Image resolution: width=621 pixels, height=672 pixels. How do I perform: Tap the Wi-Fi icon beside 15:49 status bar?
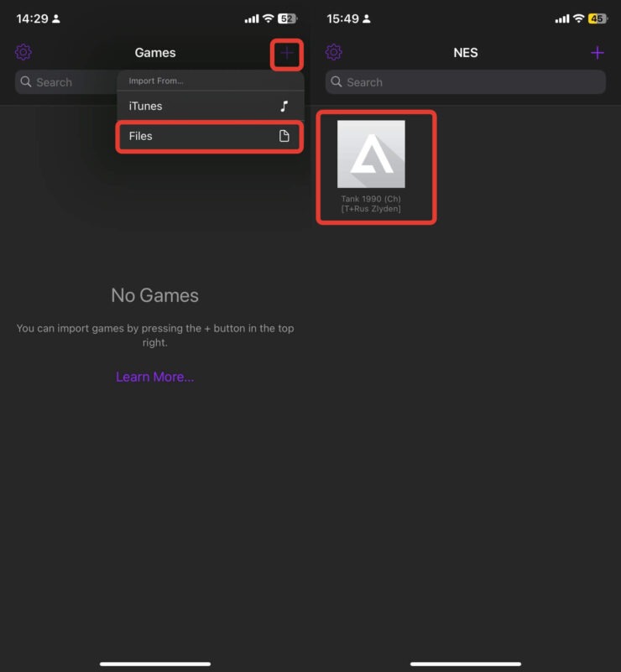point(578,18)
